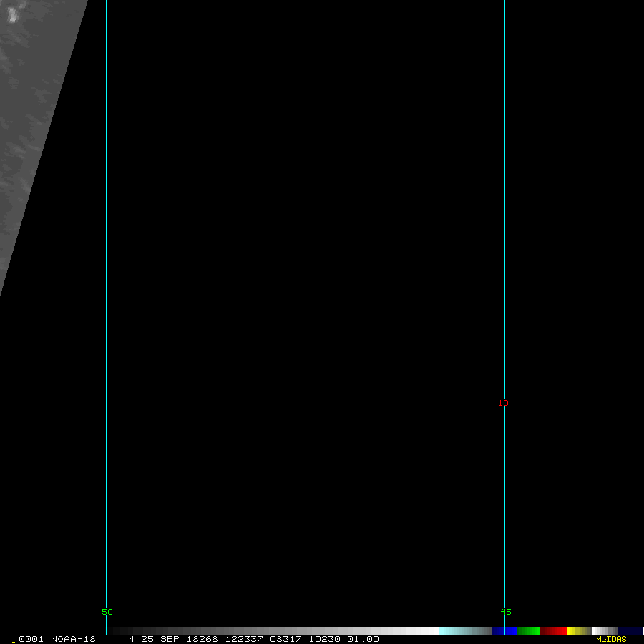This screenshot has height=644, width=644.
Task: Click the yellow segment of the color bar
Action: click(x=575, y=631)
